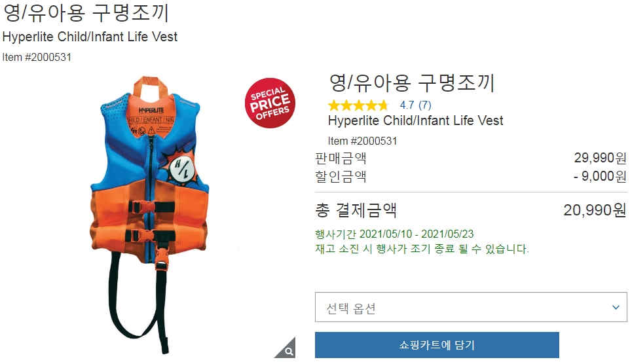Click the 판매금액 29,990원 price row

pos(471,158)
